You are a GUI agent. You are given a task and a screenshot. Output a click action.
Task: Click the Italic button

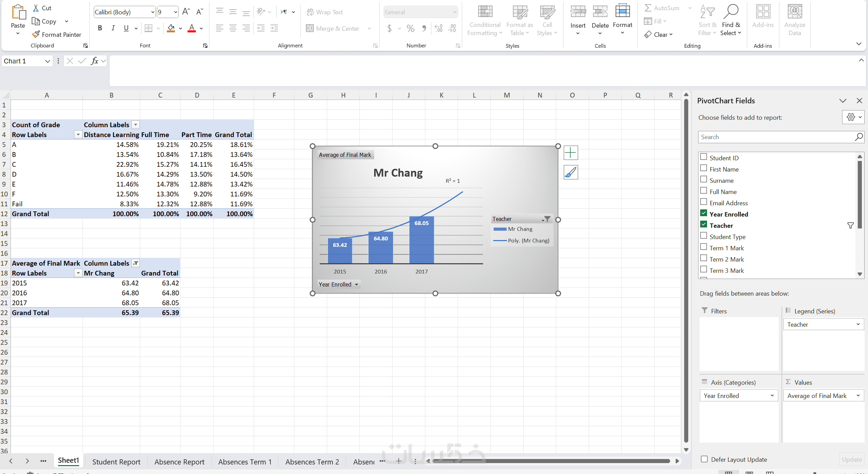pos(113,28)
